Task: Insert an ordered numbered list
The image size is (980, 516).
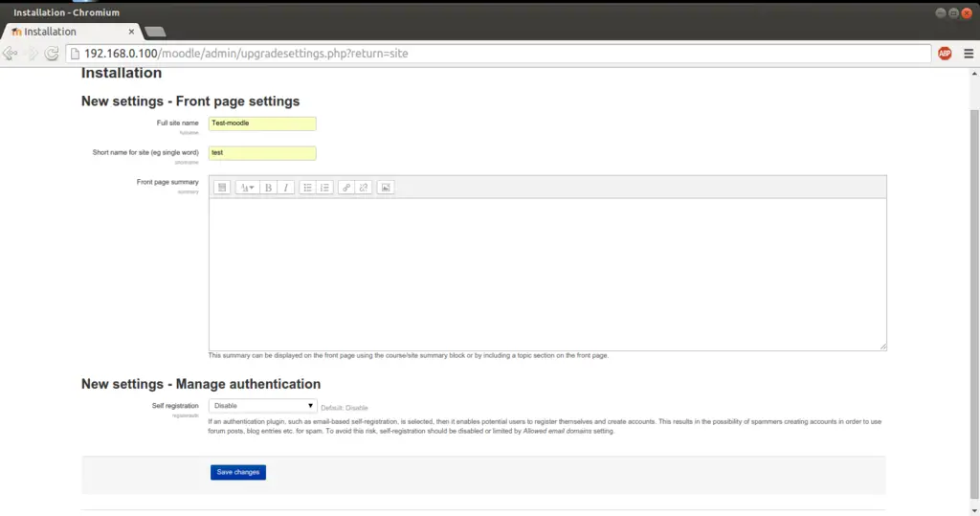Action: click(x=324, y=188)
